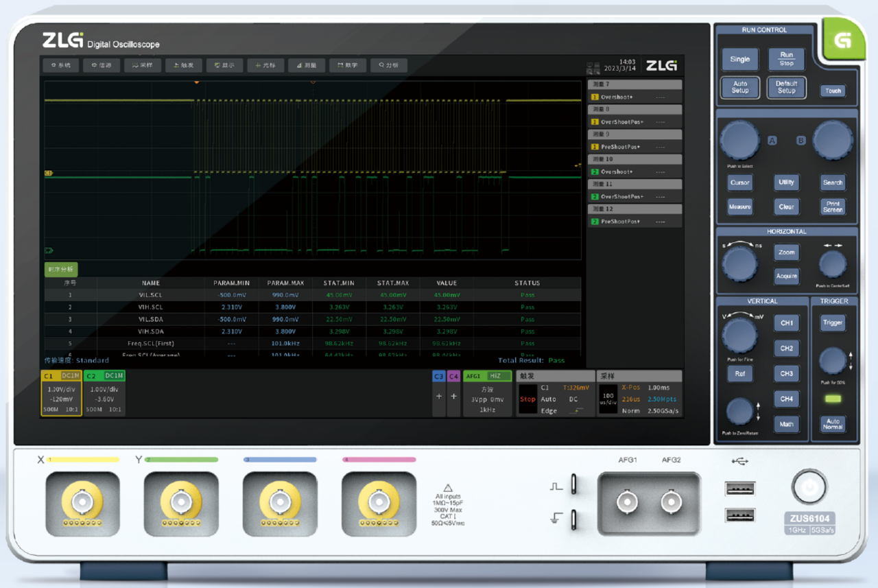Click the red Stop status indicator
Viewport: 878px width, 588px height.
pos(527,399)
